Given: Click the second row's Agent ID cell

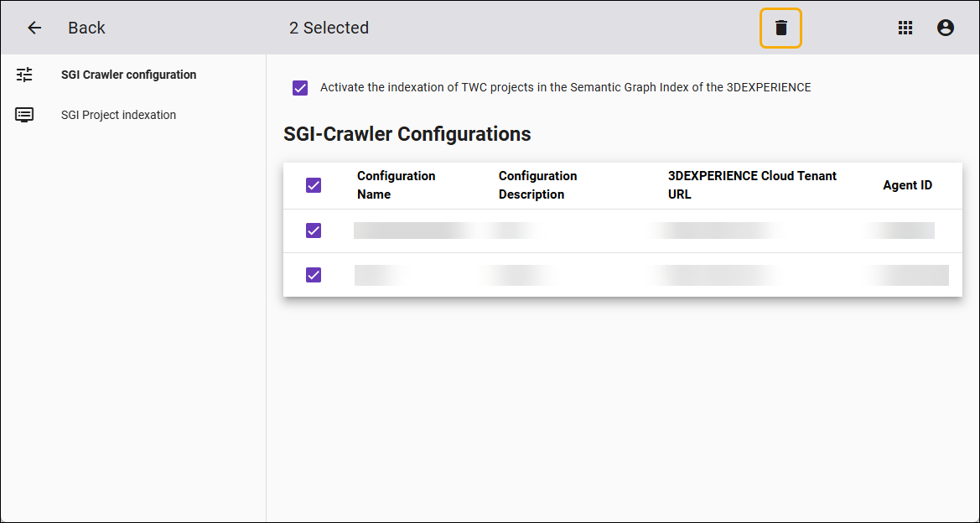Looking at the screenshot, I should (x=907, y=275).
